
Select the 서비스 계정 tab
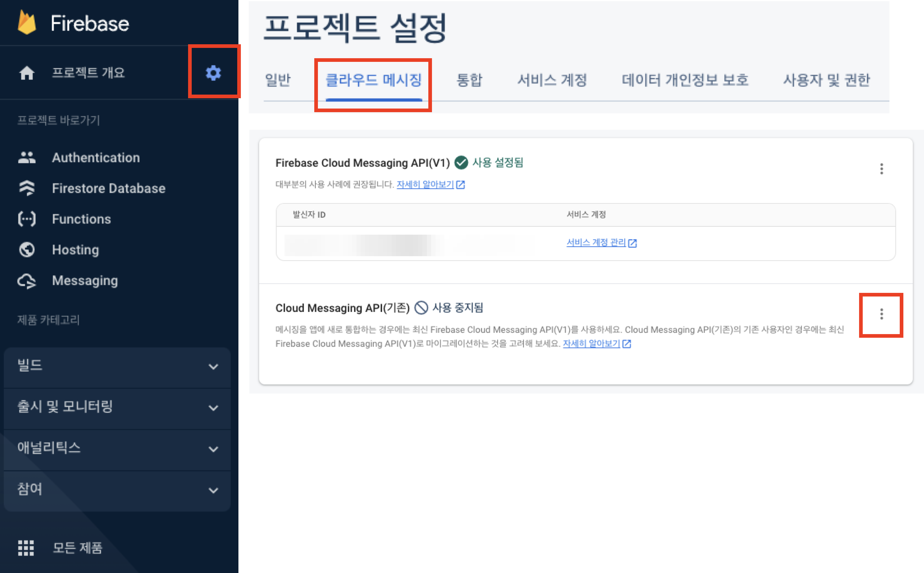[552, 80]
